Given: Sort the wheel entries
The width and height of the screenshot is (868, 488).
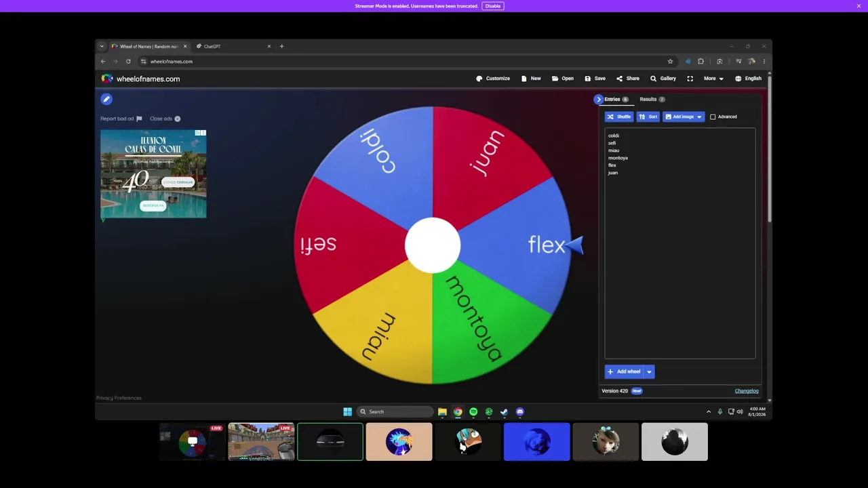Looking at the screenshot, I should coord(648,117).
